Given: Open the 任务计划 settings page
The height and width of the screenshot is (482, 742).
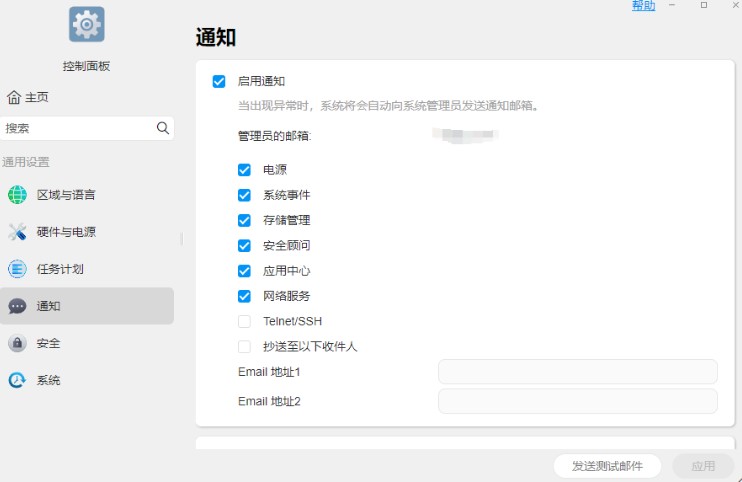Looking at the screenshot, I should 87,269.
